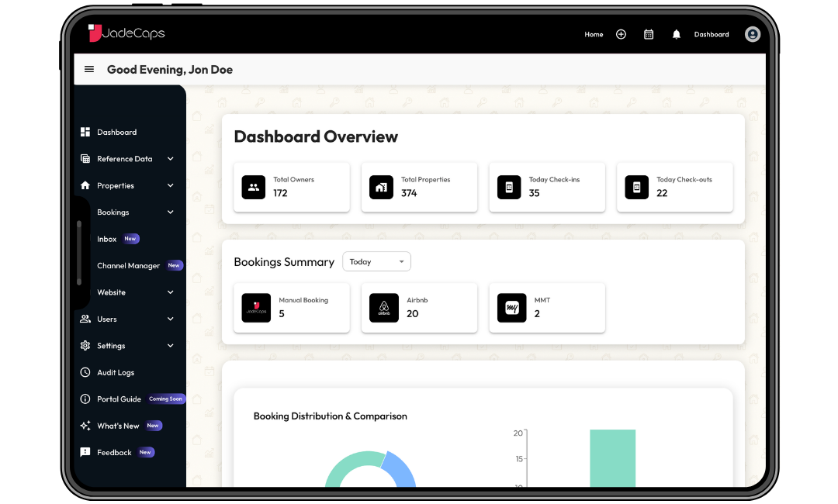The width and height of the screenshot is (838, 504).
Task: Click the Manual Booking JadeCaps icon
Action: [x=256, y=308]
